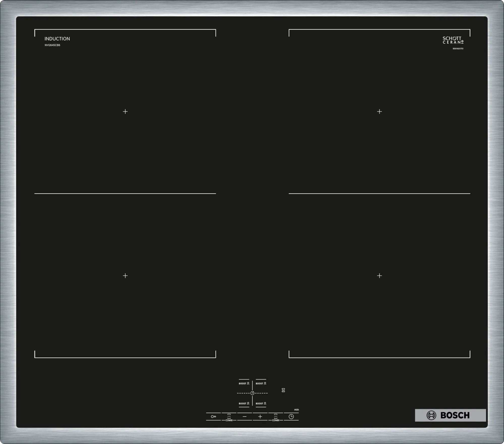Activate top-left BOOST button
This screenshot has width=504, height=444.
click(244, 383)
